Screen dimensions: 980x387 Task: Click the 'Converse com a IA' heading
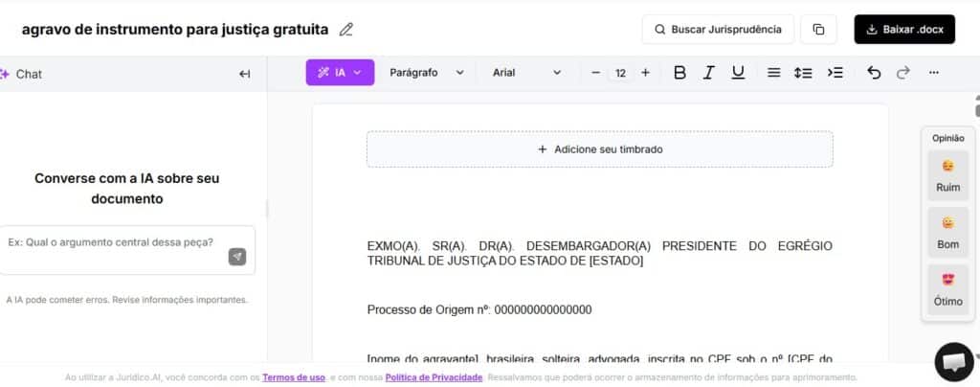point(127,188)
